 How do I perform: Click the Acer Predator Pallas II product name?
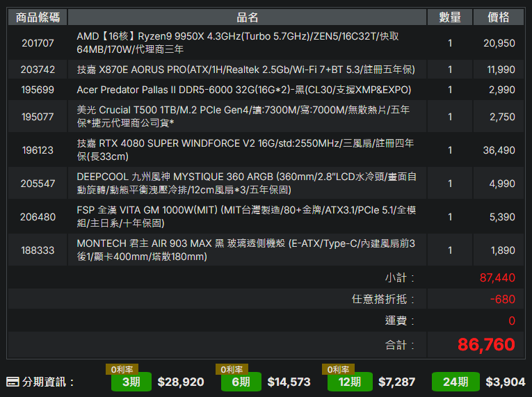(244, 90)
